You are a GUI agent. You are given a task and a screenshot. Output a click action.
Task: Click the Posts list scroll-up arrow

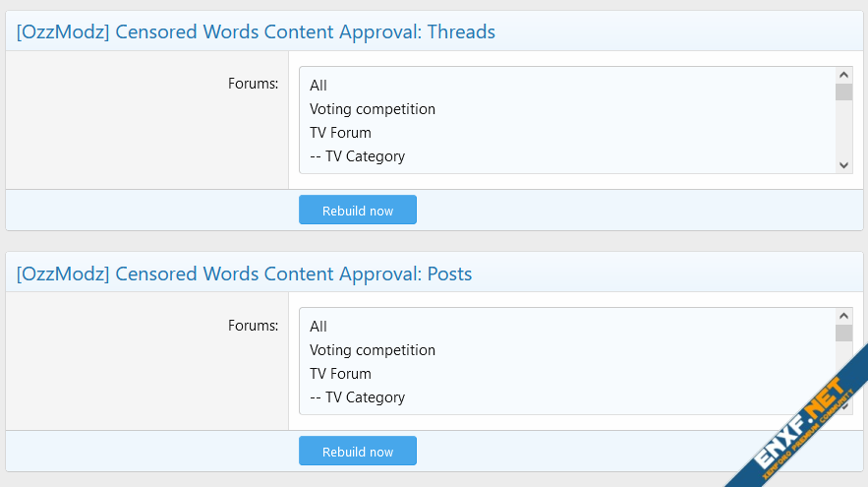(x=843, y=316)
